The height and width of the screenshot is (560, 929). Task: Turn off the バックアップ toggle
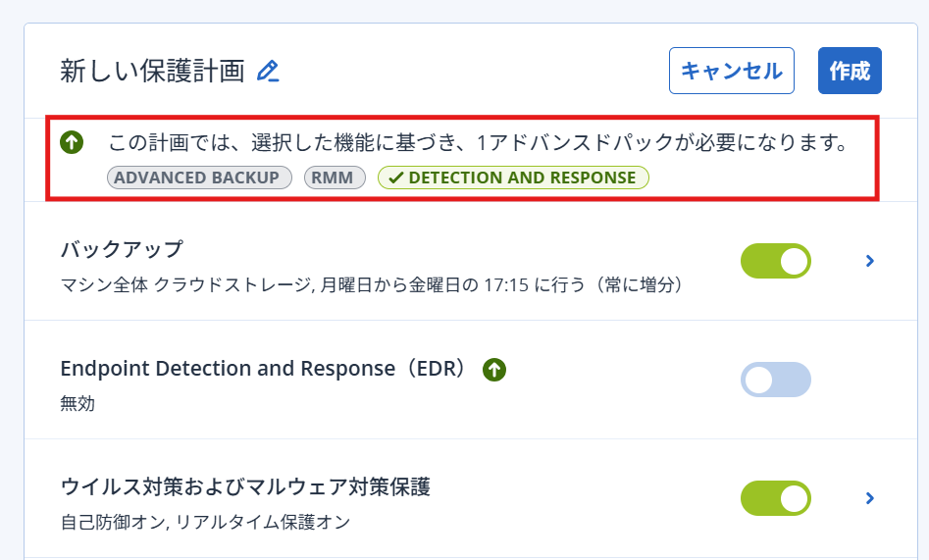pos(775,261)
